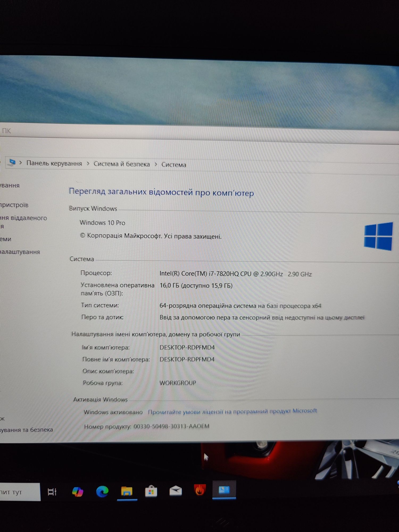The width and height of the screenshot is (399, 532).
Task: Open Task View in the taskbar
Action: [52, 492]
